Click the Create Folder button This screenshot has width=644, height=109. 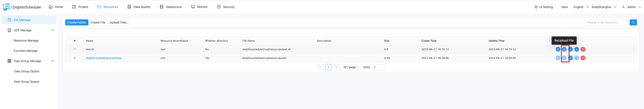pyautogui.click(x=77, y=22)
